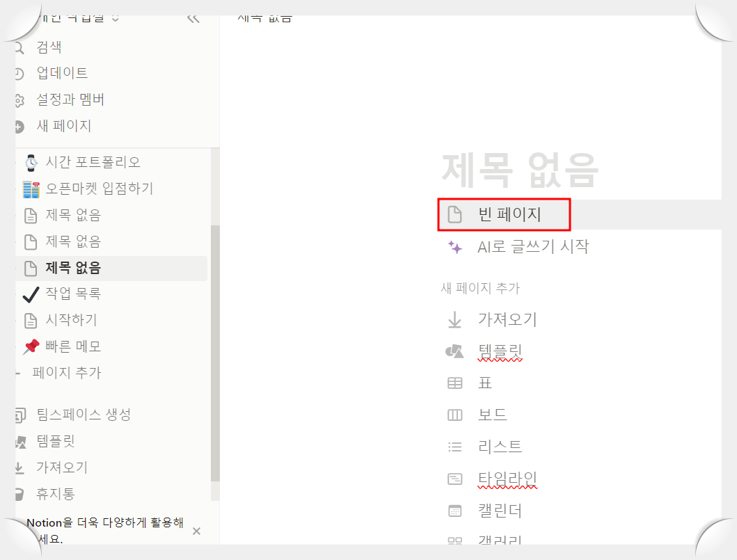
Task: Click the 캘린더 calendar icon
Action: pos(454,510)
